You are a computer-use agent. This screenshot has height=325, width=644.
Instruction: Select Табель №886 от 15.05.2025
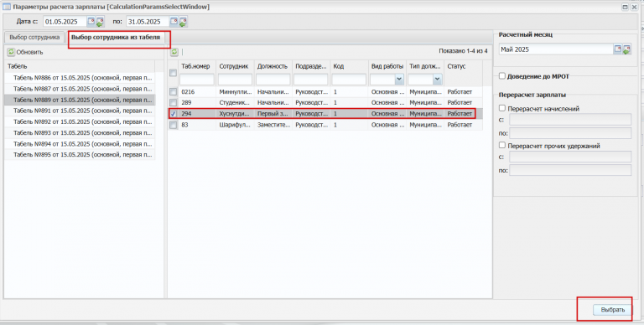[80, 78]
